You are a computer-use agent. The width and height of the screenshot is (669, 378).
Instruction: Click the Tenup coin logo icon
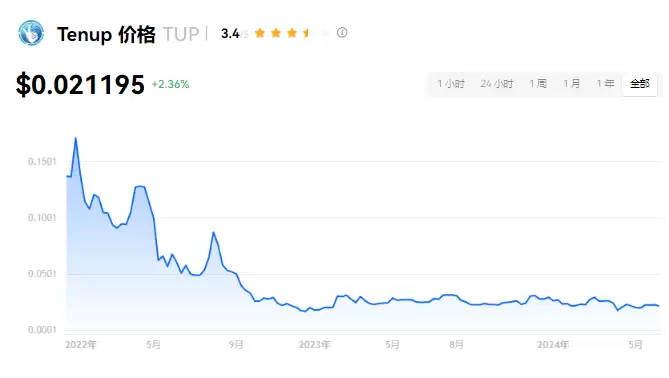click(x=31, y=33)
